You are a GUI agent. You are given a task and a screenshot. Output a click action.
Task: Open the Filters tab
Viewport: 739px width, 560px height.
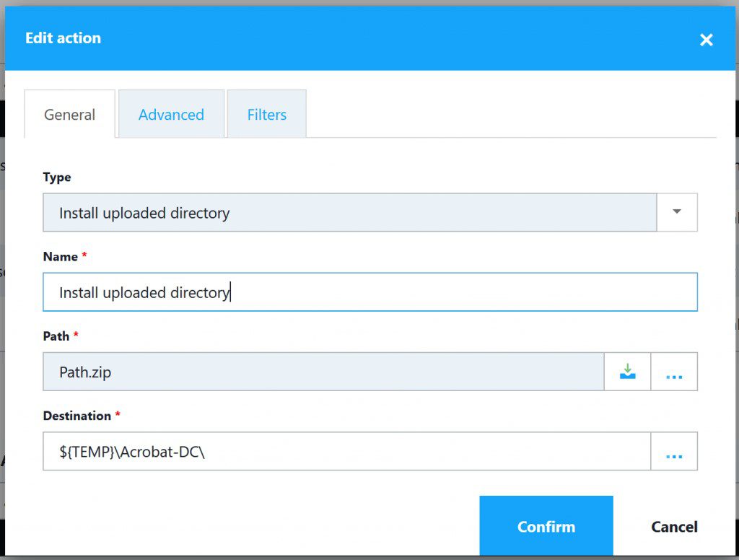(x=266, y=114)
